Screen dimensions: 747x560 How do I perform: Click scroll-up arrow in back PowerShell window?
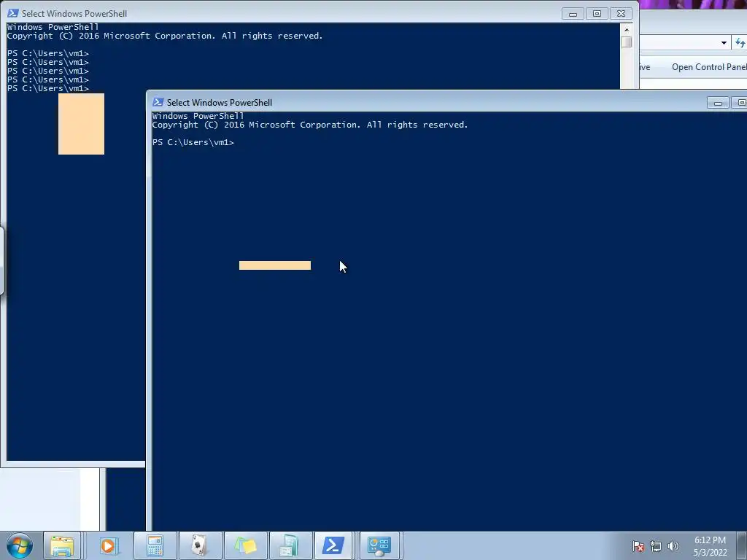pyautogui.click(x=627, y=29)
